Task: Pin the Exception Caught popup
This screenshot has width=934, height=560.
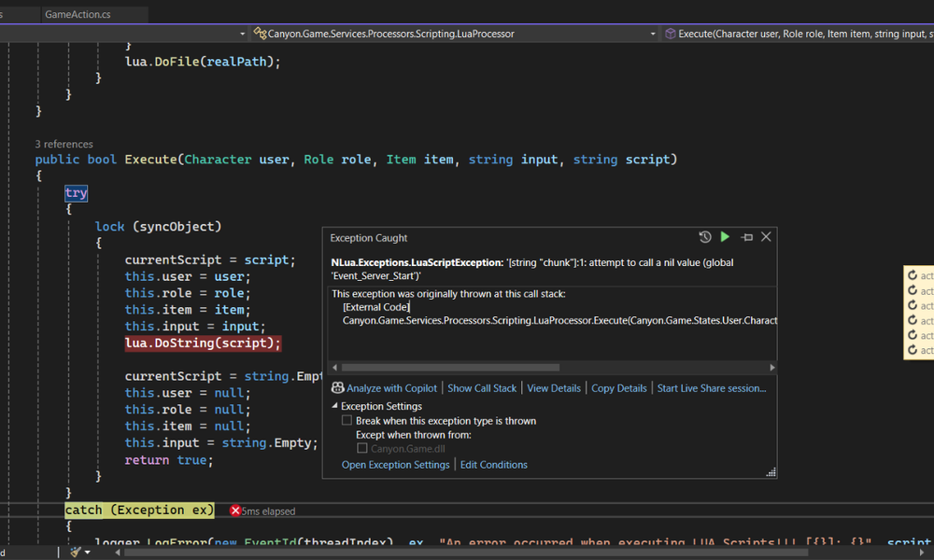Action: tap(746, 237)
